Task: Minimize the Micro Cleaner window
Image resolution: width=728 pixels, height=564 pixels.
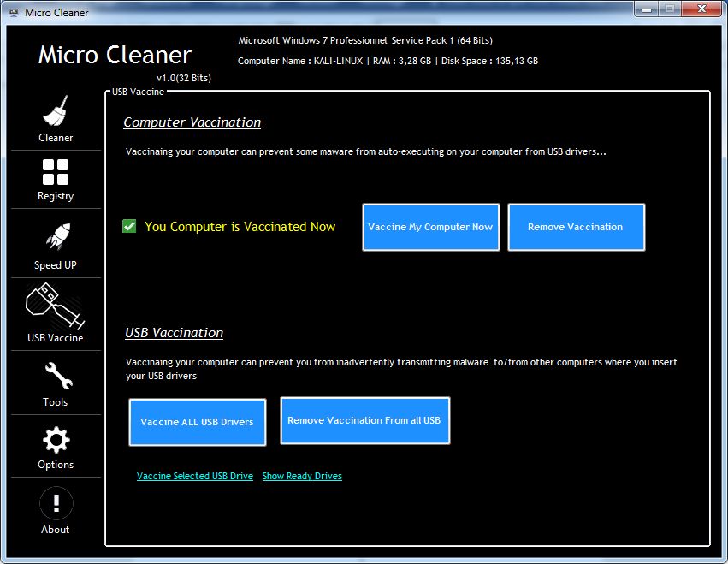Action: 646,9
